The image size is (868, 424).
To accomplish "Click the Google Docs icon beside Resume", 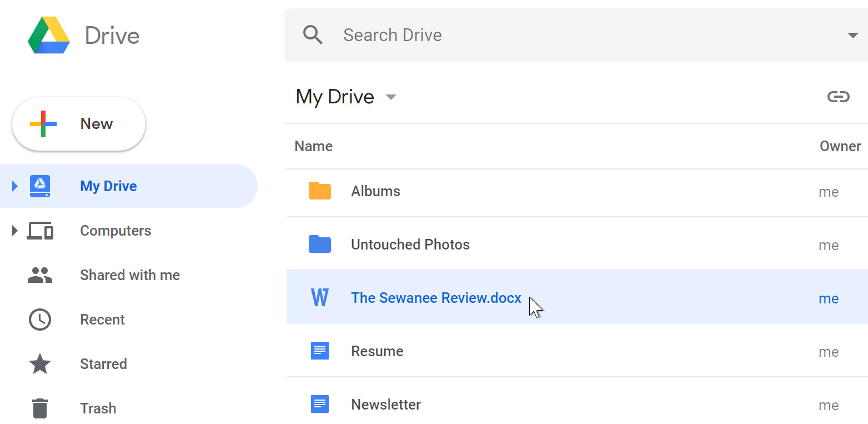I will (x=320, y=351).
